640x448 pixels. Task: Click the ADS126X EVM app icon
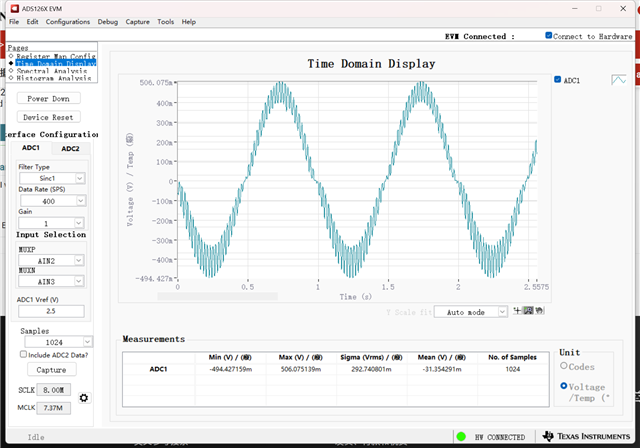click(x=15, y=8)
